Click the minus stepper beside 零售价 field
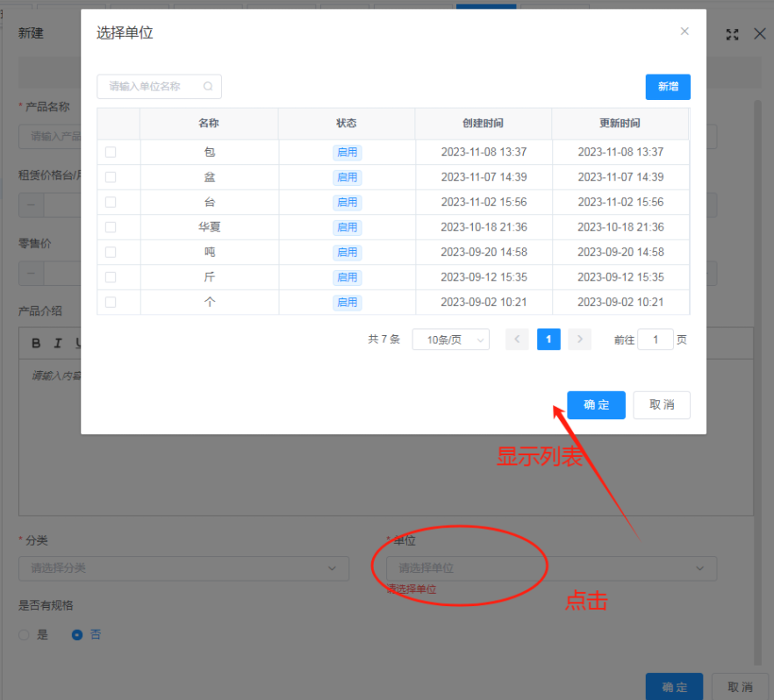This screenshot has width=774, height=700. [x=30, y=273]
